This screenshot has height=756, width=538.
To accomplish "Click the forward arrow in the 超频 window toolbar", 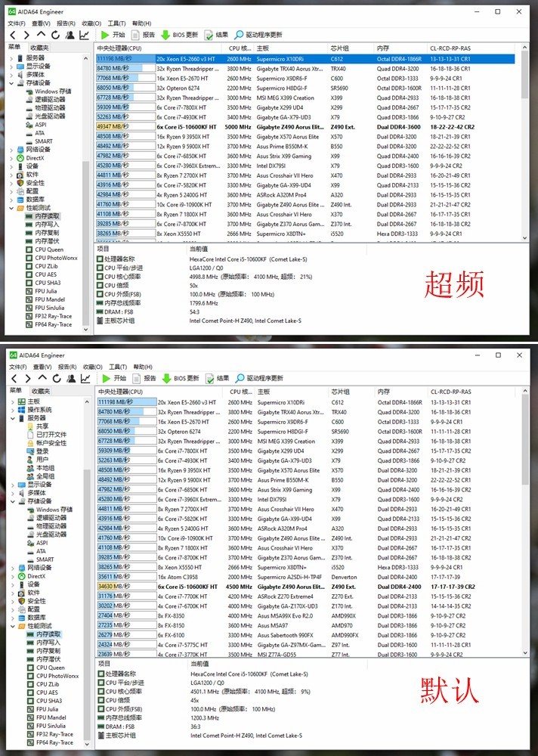I will [26, 35].
